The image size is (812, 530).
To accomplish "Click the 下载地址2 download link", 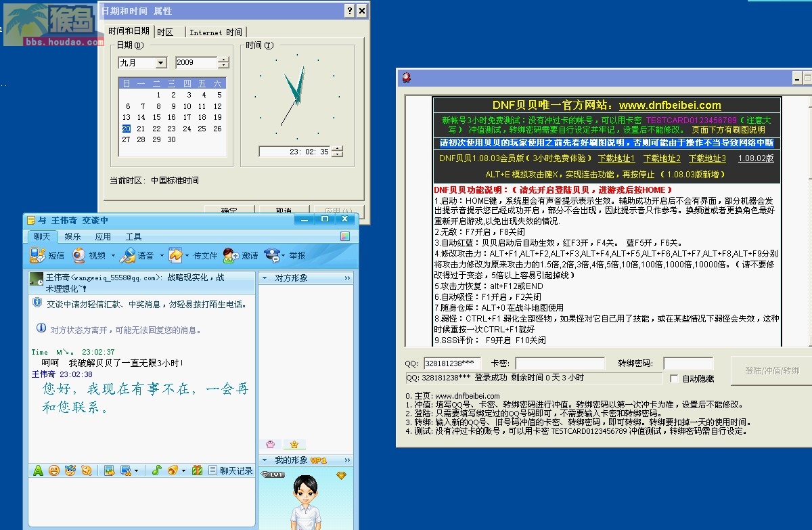I will click(662, 158).
